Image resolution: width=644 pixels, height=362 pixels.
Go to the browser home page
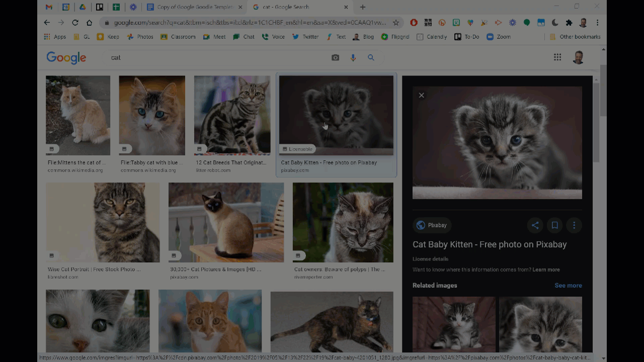[89, 23]
